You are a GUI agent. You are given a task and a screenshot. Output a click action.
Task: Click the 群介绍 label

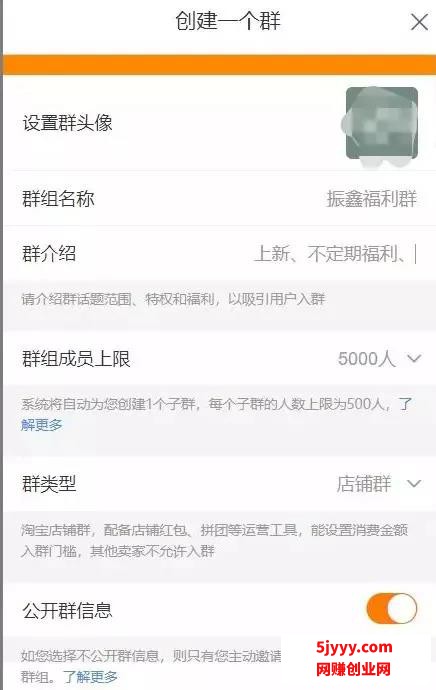tap(49, 254)
